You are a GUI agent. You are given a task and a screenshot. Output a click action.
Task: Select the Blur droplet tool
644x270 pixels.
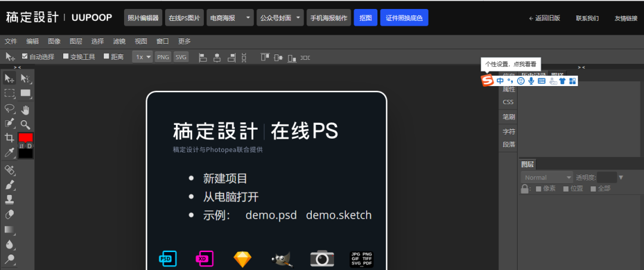coord(10,244)
